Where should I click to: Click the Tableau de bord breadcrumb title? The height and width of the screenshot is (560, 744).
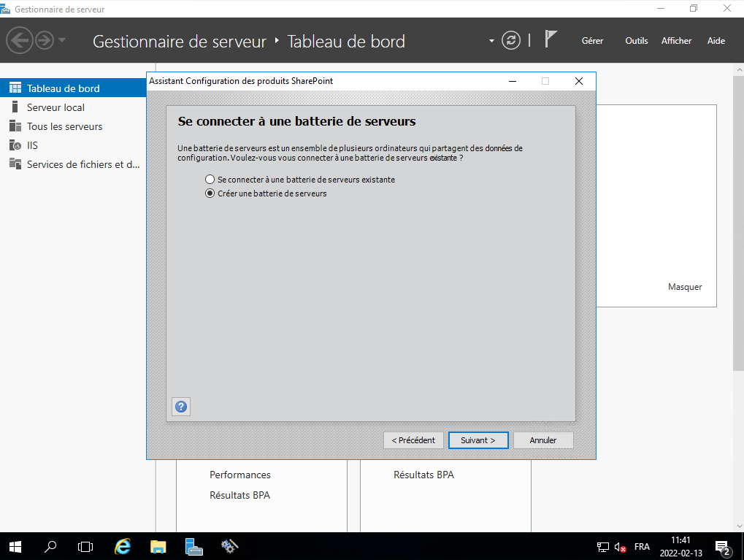coord(346,42)
